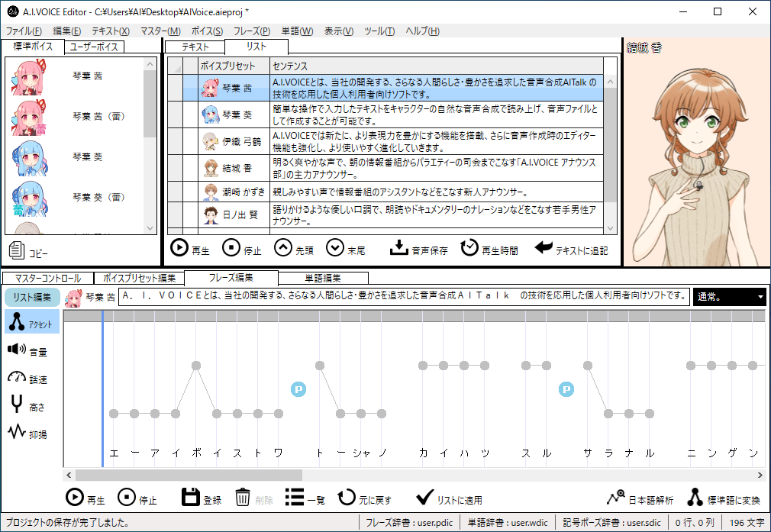This screenshot has width=771, height=532.
Task: Jump to list end with 末尾
Action: 346,248
